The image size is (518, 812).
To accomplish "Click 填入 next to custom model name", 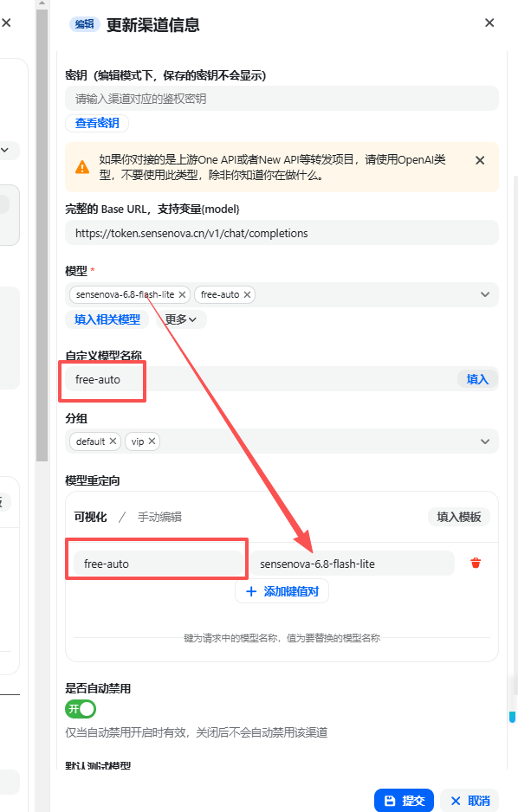I will coord(477,379).
